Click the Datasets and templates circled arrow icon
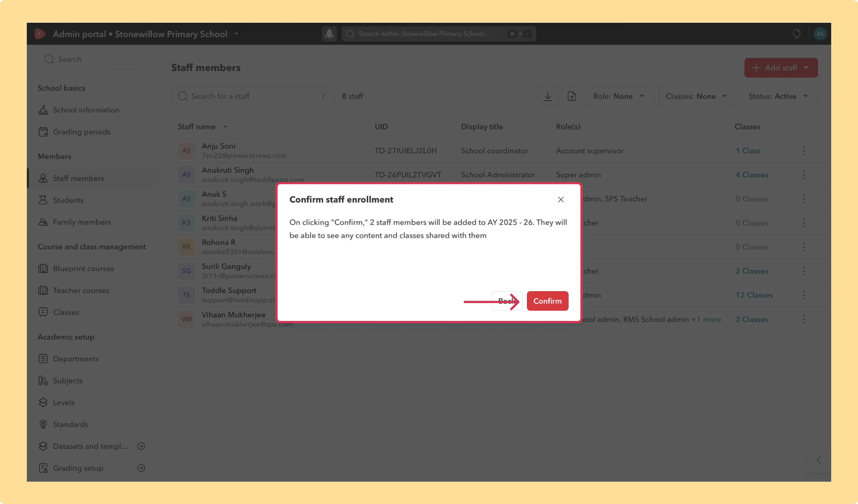Viewport: 858px width, 504px height. pyautogui.click(x=141, y=446)
